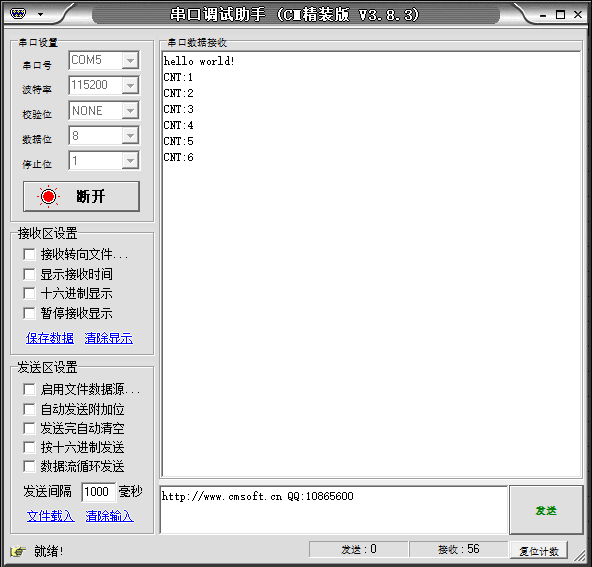
Task: Enable 接收转向文件 checkbox
Action: (29, 254)
